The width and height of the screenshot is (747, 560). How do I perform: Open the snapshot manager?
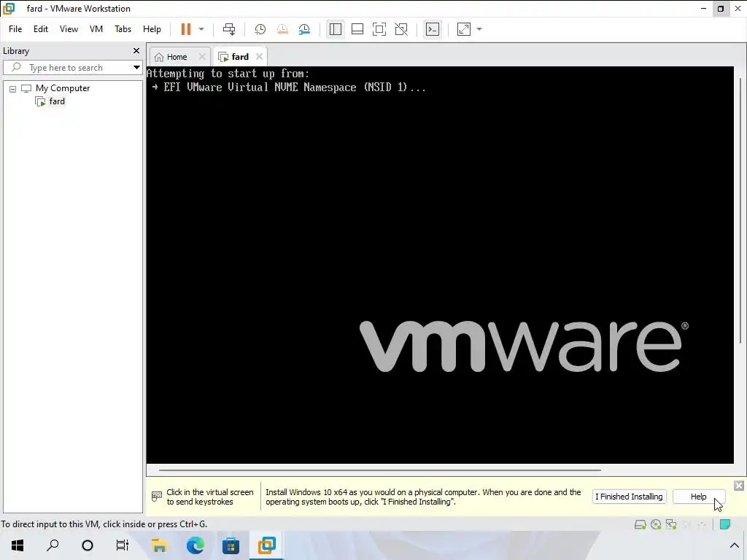304,29
